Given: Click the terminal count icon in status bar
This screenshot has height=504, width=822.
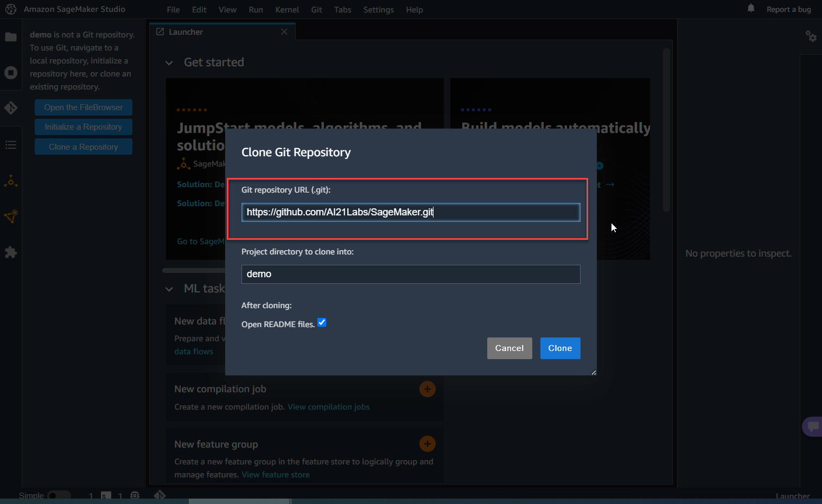Looking at the screenshot, I should tap(106, 495).
